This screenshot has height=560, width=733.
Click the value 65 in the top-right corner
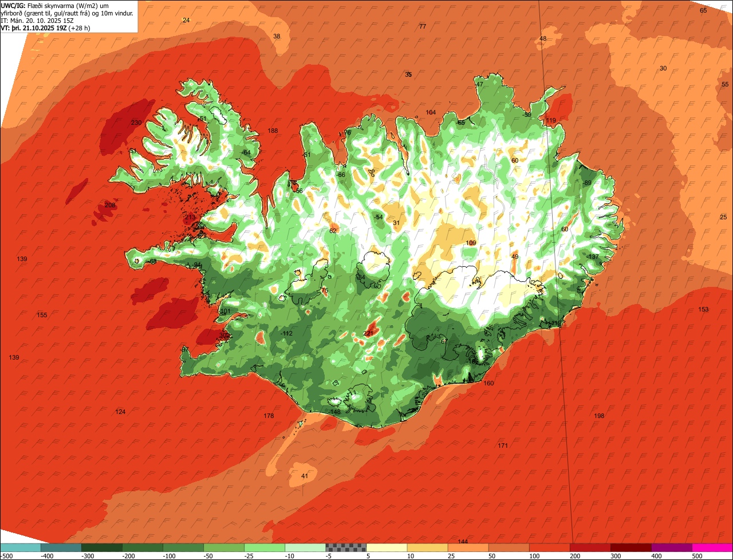704,11
